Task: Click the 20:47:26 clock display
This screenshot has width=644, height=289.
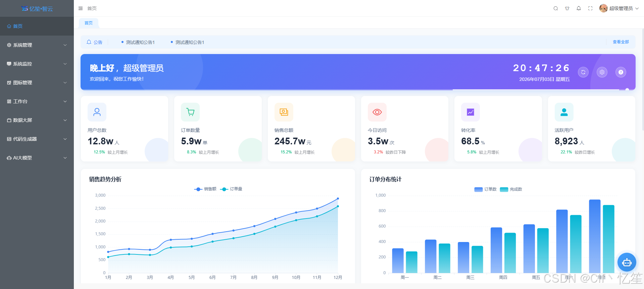Action: pos(541,68)
